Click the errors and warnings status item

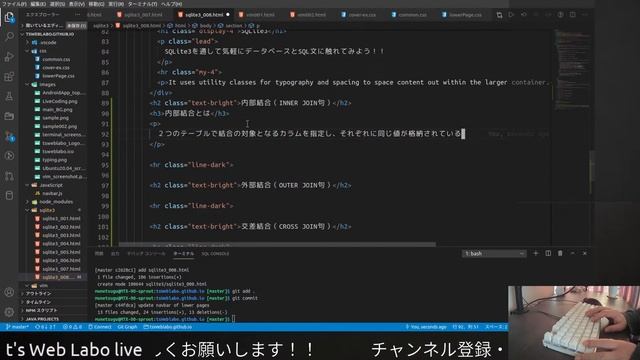tap(73, 327)
